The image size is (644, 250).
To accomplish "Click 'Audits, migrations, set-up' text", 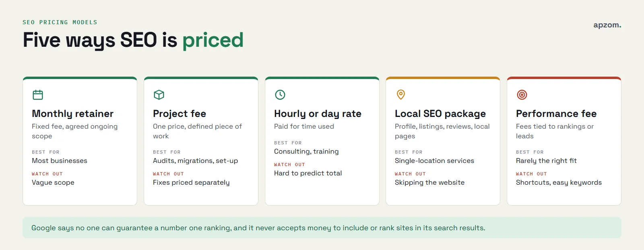I will tap(195, 160).
